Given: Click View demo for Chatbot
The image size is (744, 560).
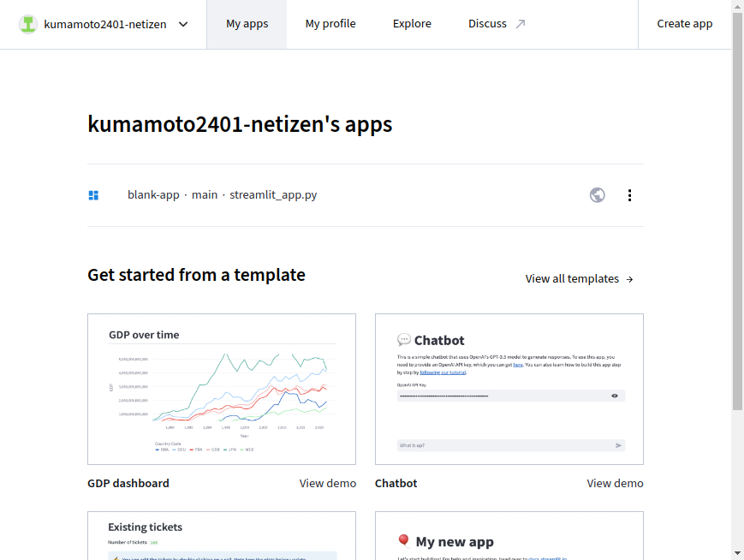Looking at the screenshot, I should click(x=615, y=483).
